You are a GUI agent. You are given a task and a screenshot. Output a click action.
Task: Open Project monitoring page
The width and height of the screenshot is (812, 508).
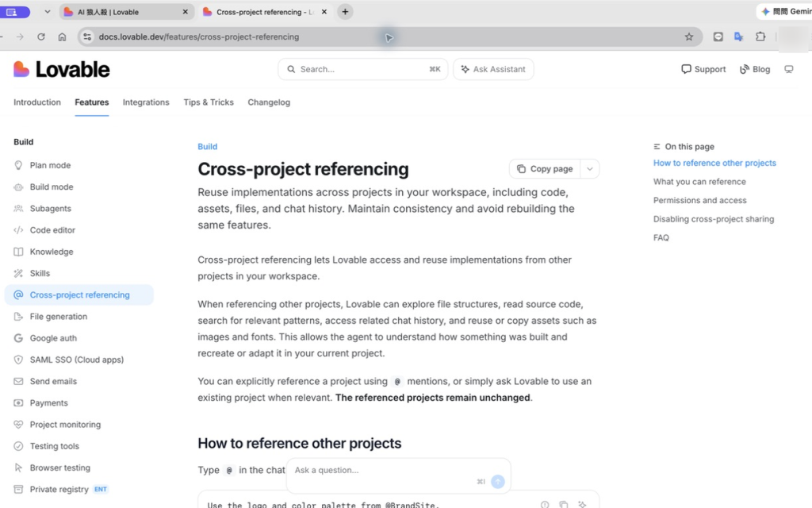pos(65,425)
